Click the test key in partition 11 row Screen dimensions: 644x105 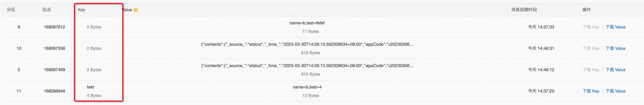[x=90, y=87]
